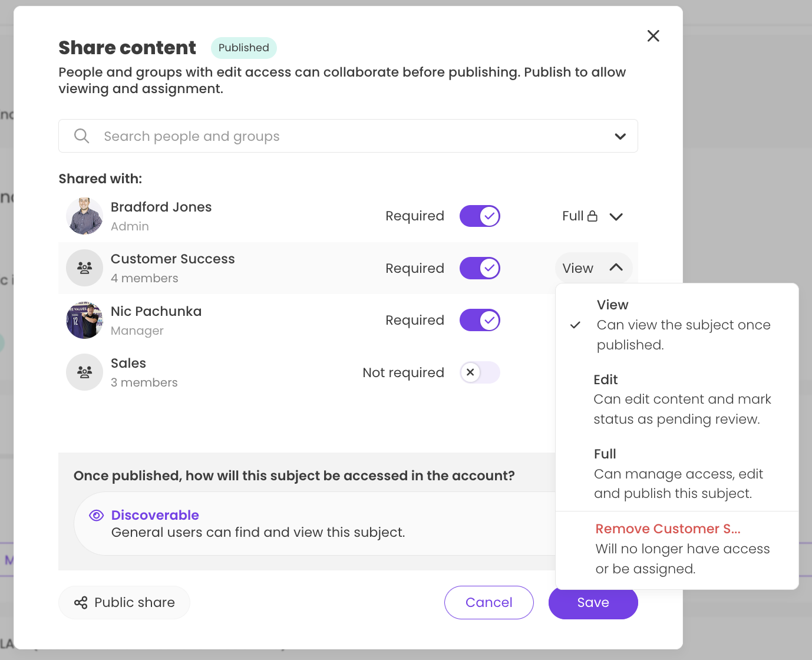812x660 pixels.
Task: Click Bradford Jones profile photo
Action: click(84, 216)
